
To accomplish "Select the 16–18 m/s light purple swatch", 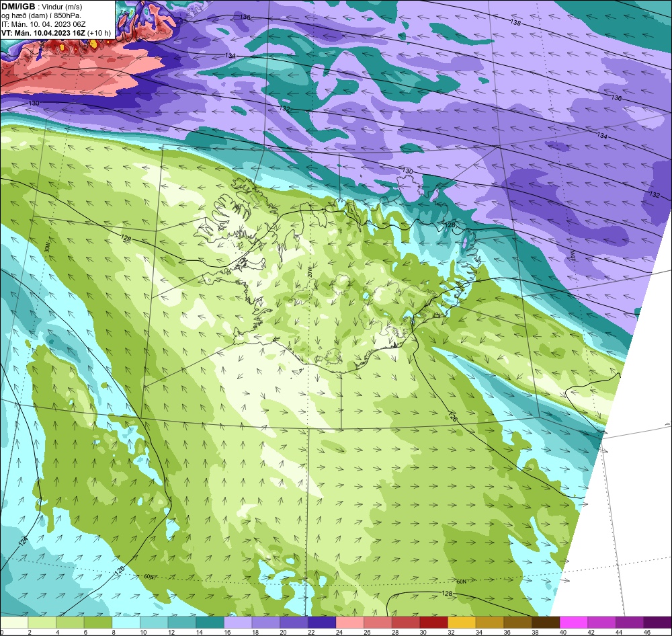I will click(238, 623).
